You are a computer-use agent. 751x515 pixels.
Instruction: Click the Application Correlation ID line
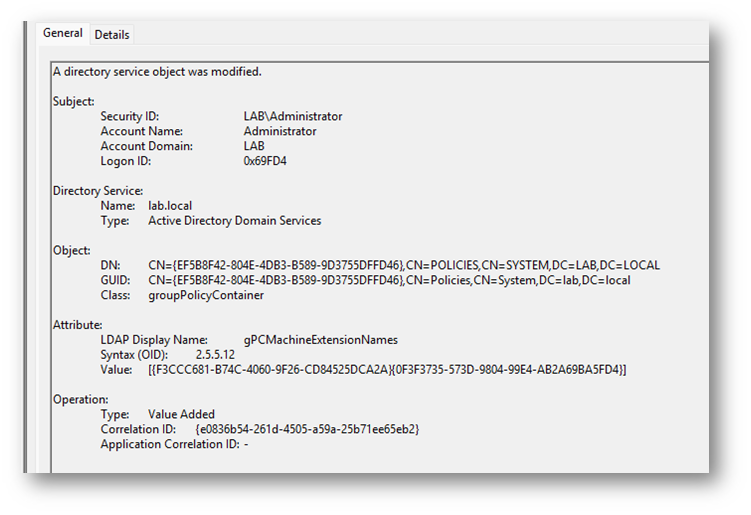[x=174, y=444]
